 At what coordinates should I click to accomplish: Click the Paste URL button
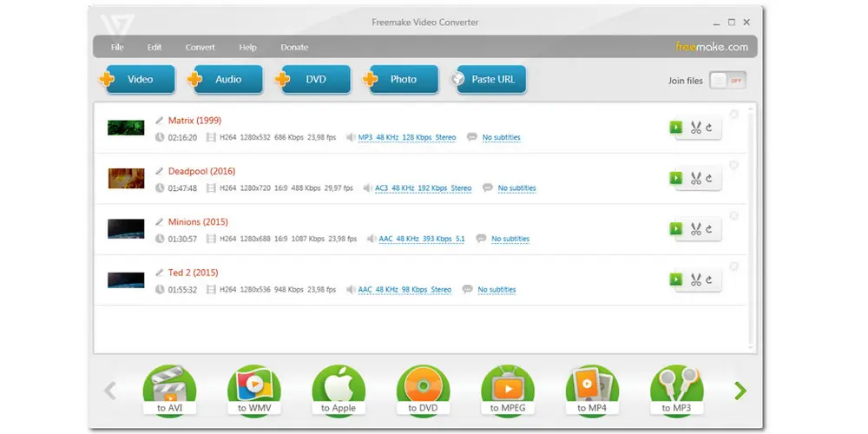490,80
